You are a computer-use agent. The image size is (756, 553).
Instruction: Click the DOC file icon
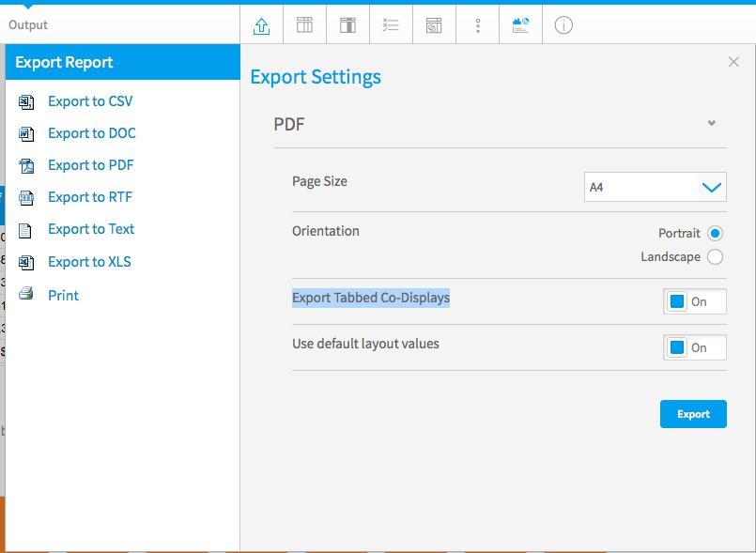pos(26,133)
